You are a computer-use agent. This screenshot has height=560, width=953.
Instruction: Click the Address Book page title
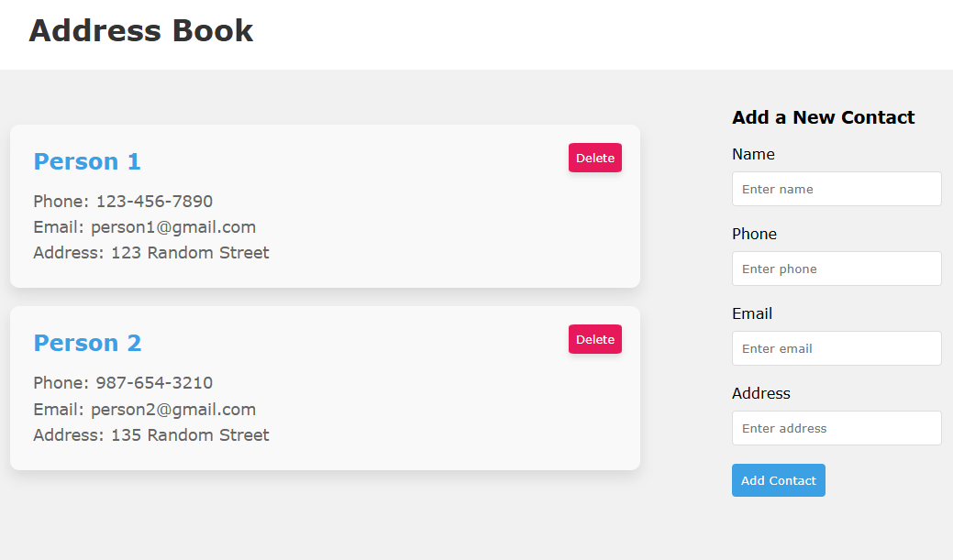pyautogui.click(x=140, y=30)
